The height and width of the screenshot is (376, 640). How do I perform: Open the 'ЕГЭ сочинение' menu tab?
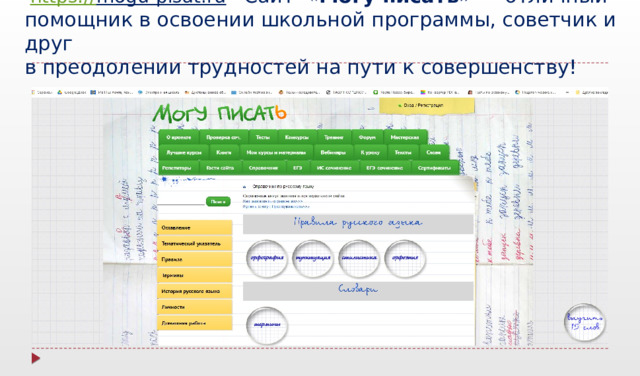(385, 168)
